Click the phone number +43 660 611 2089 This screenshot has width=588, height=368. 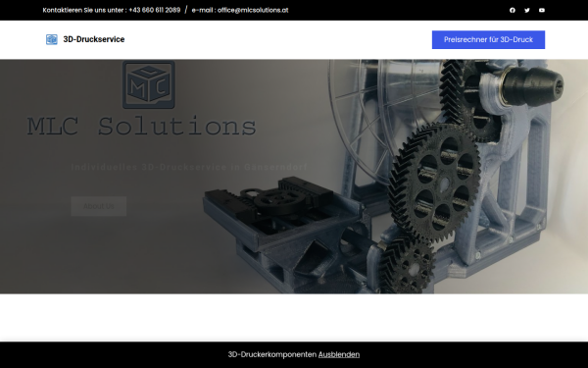155,10
